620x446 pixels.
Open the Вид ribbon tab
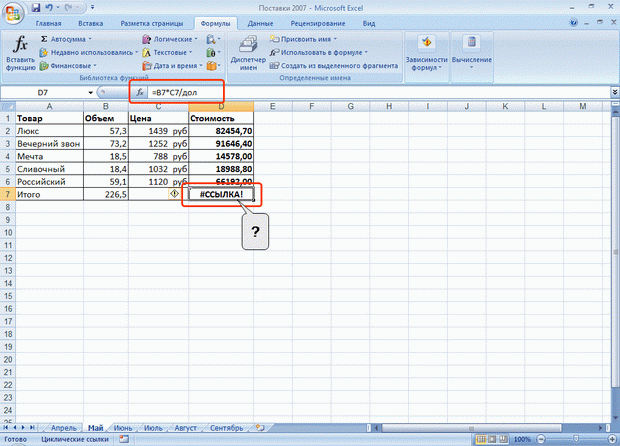[x=369, y=23]
